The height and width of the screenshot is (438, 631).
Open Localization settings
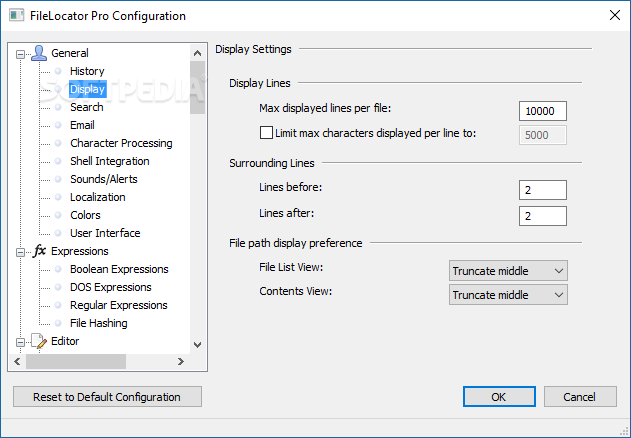[97, 197]
